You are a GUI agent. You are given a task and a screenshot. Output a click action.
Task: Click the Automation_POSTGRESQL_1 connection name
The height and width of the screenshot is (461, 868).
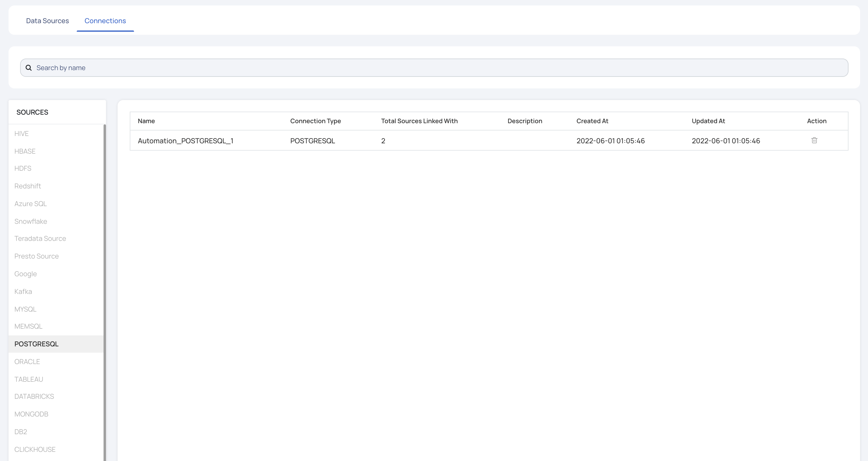point(186,141)
